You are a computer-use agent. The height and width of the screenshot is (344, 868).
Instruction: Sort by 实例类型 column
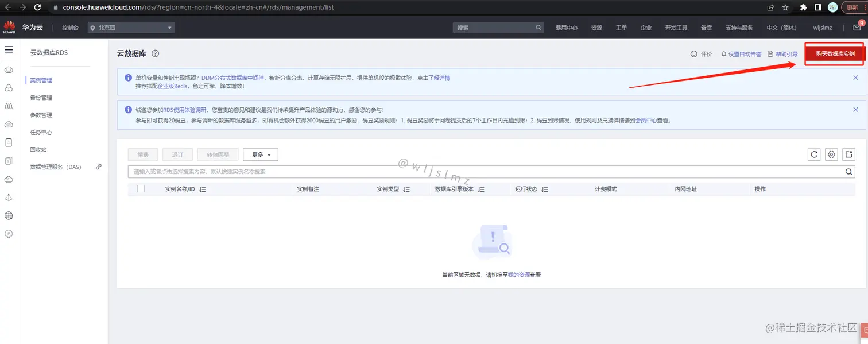(x=406, y=190)
